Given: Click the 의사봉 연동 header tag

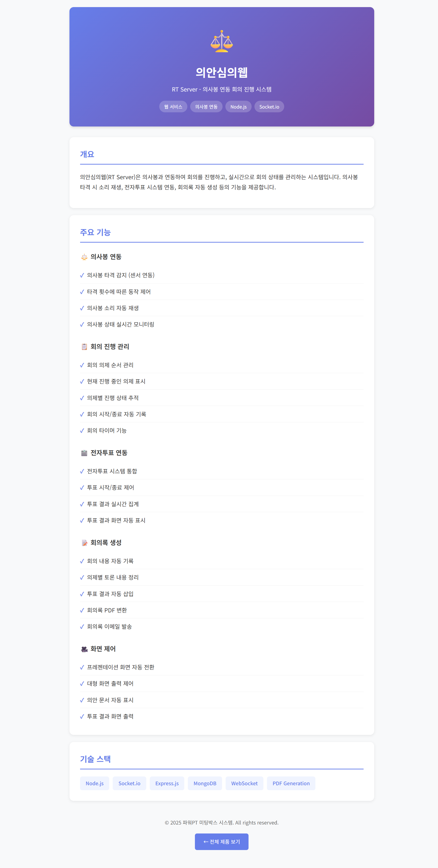Looking at the screenshot, I should [x=206, y=107].
